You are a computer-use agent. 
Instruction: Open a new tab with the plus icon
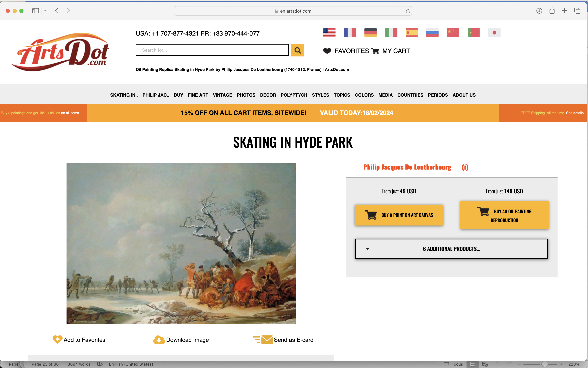[x=564, y=11]
